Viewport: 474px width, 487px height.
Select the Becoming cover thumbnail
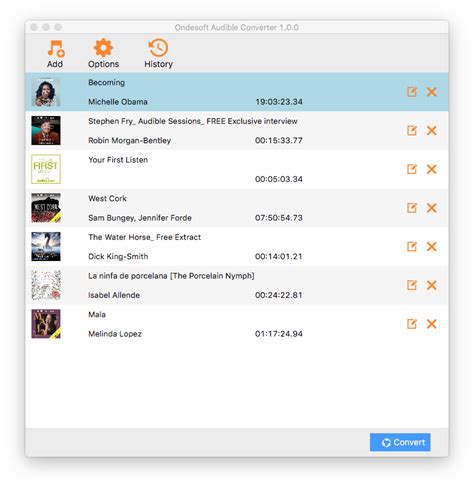(x=46, y=92)
